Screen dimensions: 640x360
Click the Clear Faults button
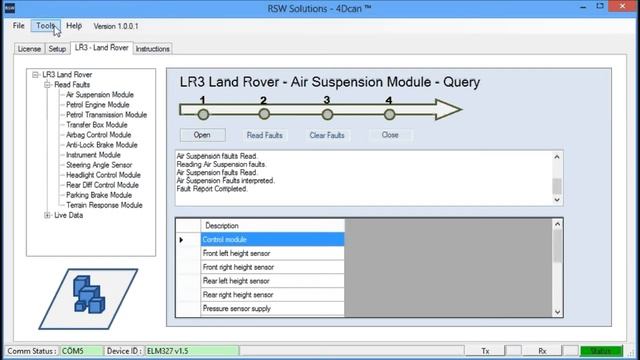(327, 135)
